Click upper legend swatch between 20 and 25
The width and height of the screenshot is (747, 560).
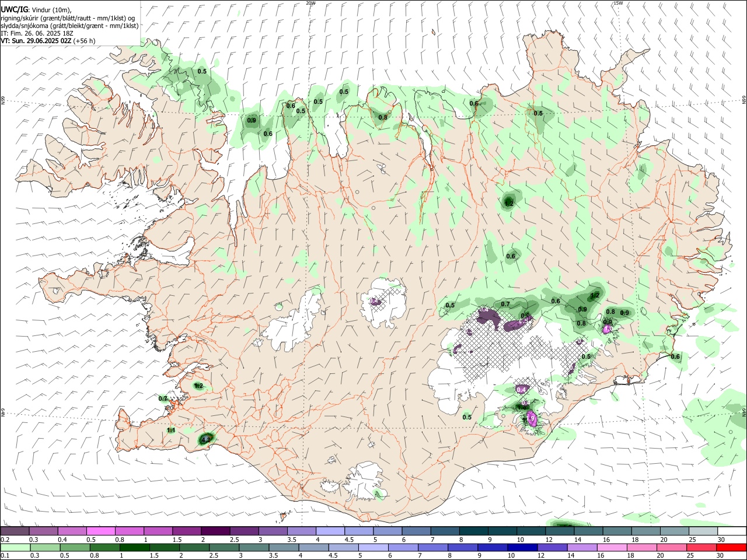click(675, 531)
